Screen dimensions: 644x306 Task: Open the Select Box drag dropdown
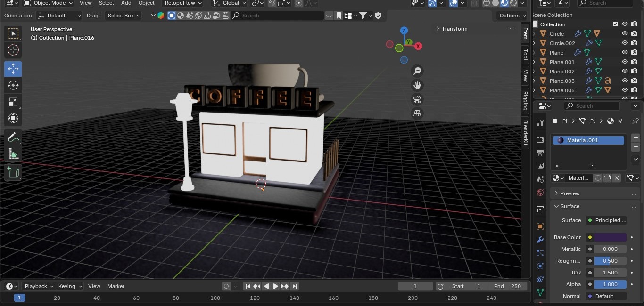point(124,16)
